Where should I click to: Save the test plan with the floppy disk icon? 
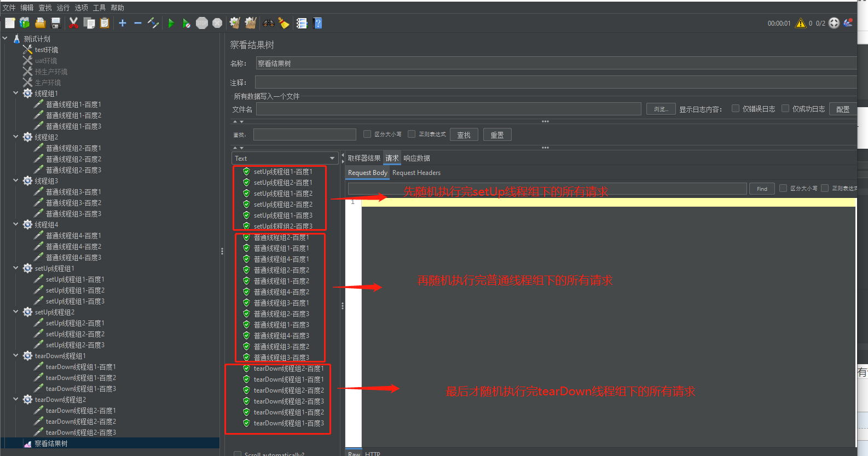point(55,23)
